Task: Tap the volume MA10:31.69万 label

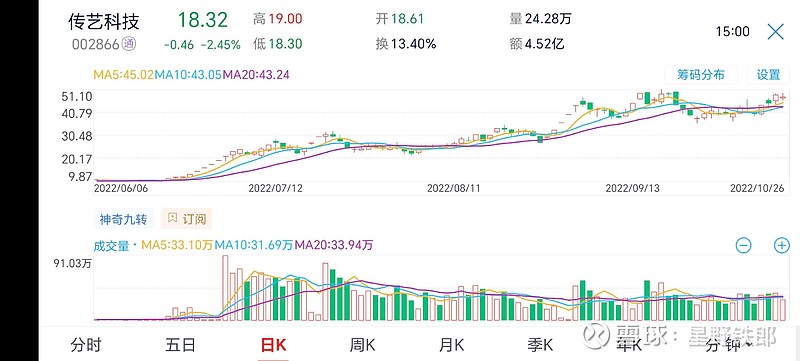Action: click(x=254, y=245)
